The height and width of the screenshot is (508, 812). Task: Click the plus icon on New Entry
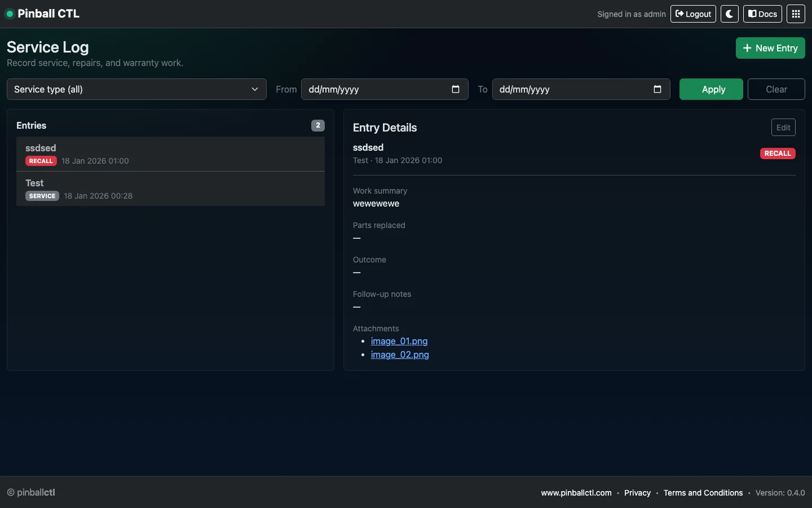click(x=748, y=48)
